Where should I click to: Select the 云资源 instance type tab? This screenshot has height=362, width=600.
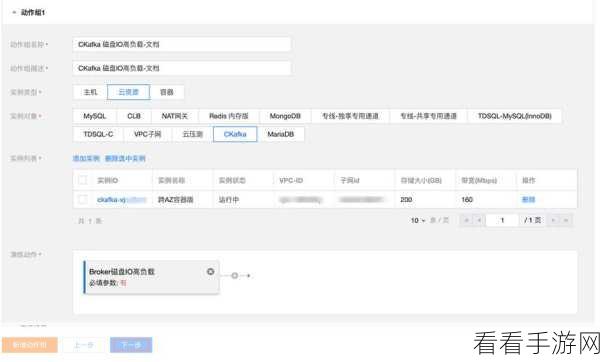pyautogui.click(x=129, y=92)
